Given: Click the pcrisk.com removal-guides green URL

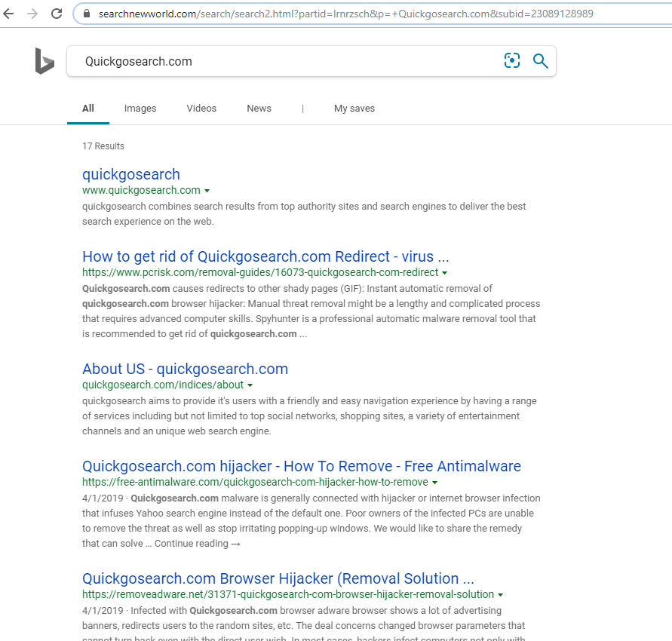Looking at the screenshot, I should [260, 272].
